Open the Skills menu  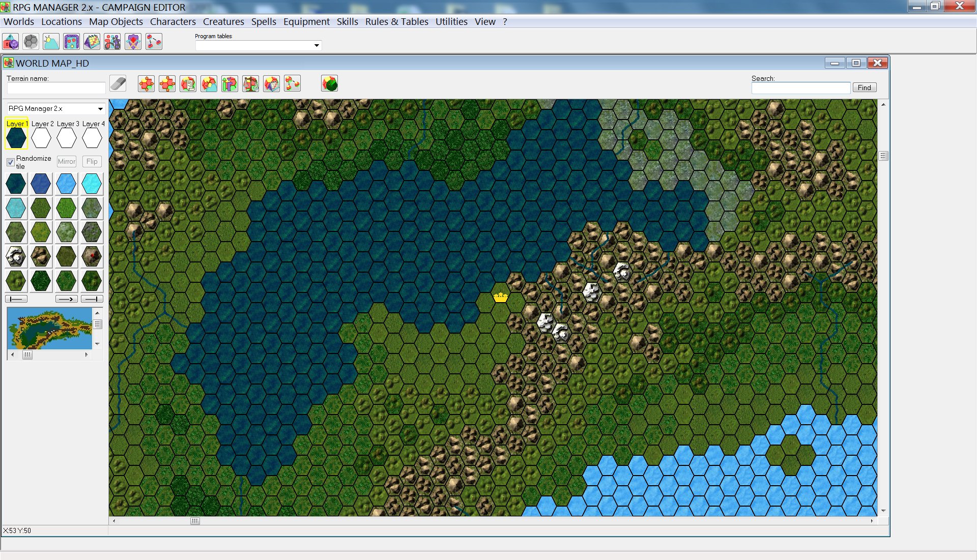(x=348, y=21)
